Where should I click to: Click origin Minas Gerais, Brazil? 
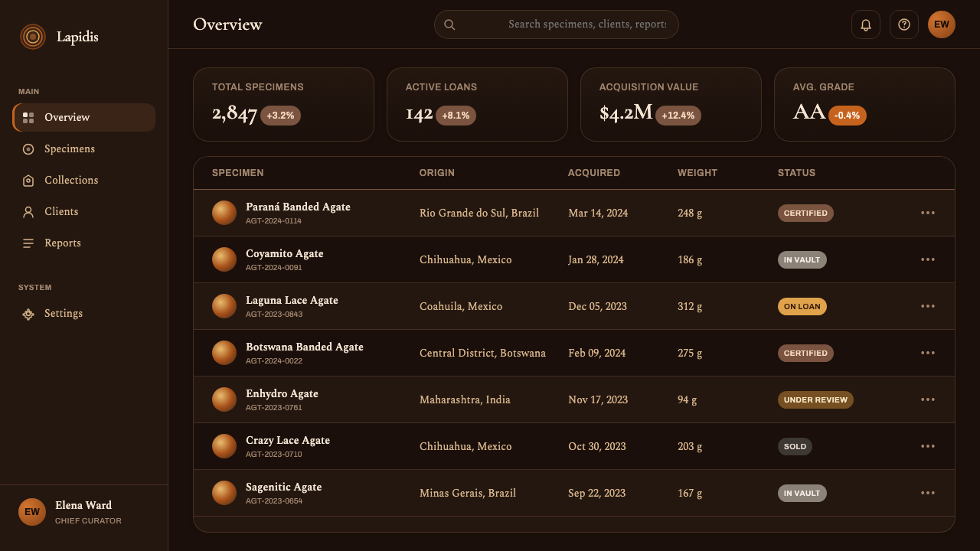[x=468, y=494]
